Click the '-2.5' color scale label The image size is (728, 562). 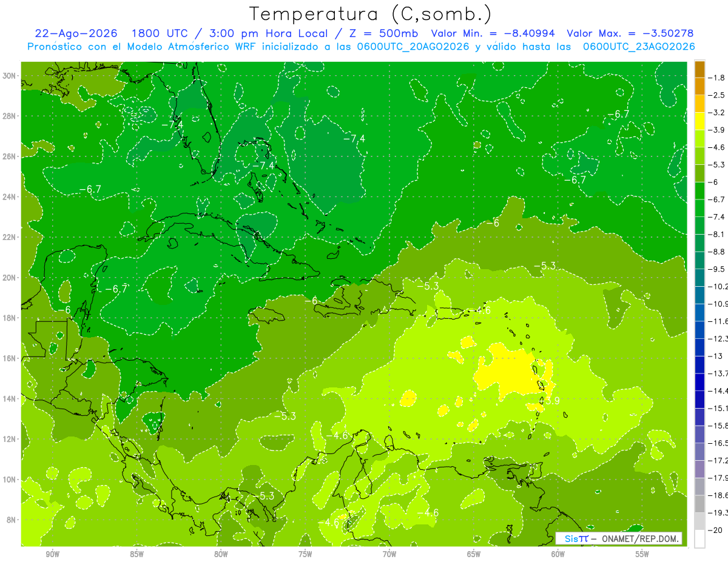click(x=716, y=95)
